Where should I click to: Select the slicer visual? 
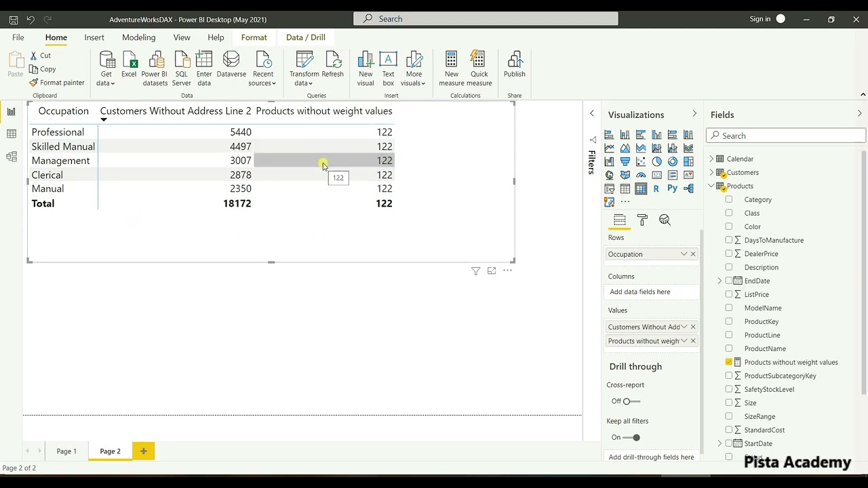(609, 188)
